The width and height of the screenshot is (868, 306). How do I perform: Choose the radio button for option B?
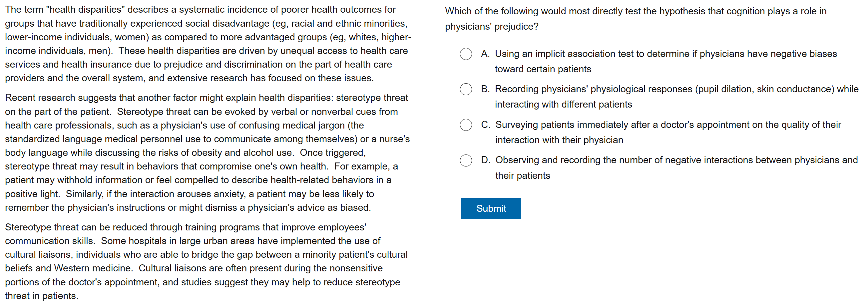coord(466,89)
